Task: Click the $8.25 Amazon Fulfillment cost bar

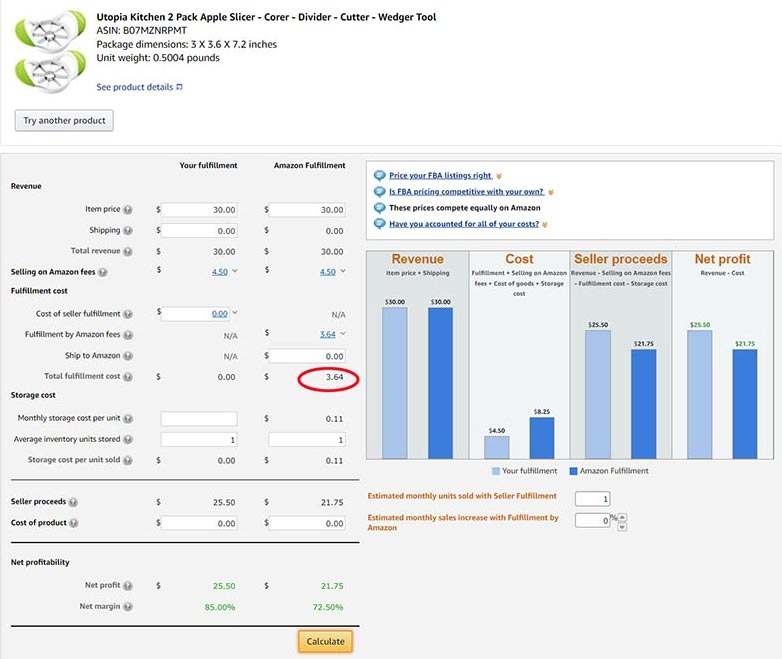Action: (542, 438)
